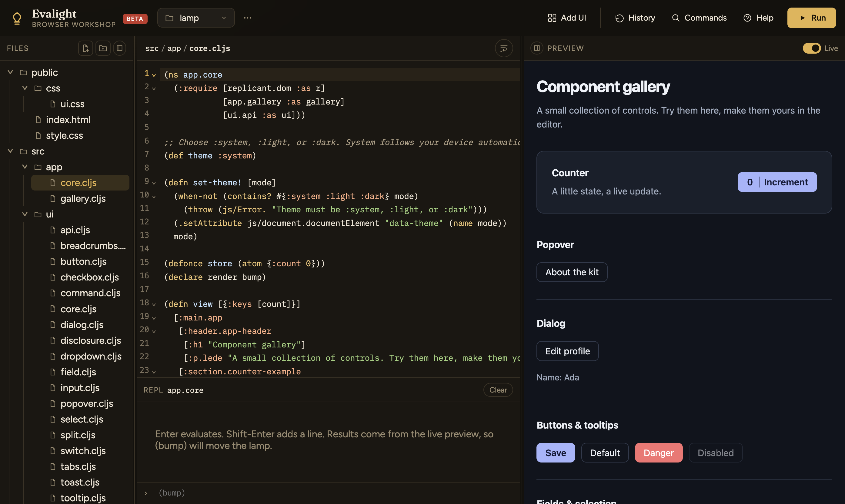
Task: Open the more options ellipsis menu
Action: [247, 18]
